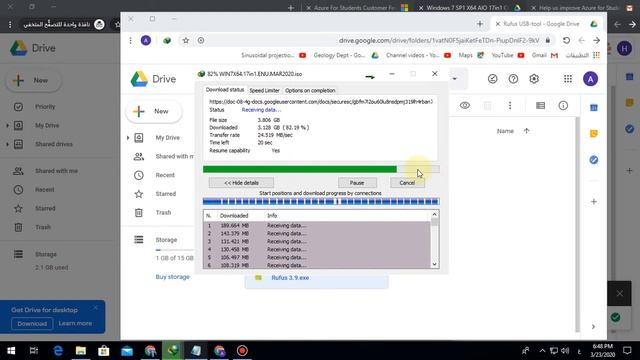
Task: Open a new tab with plus button
Action: click(x=480, y=24)
